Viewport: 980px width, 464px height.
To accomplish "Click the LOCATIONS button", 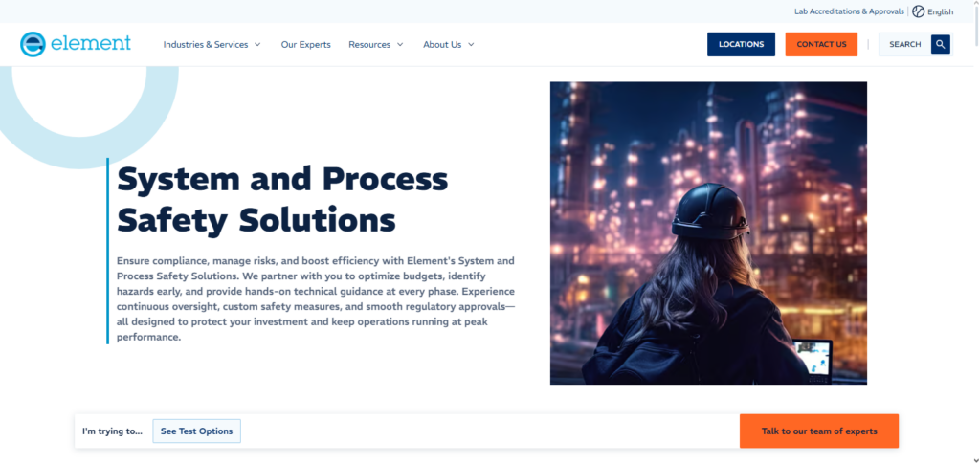I will [742, 44].
